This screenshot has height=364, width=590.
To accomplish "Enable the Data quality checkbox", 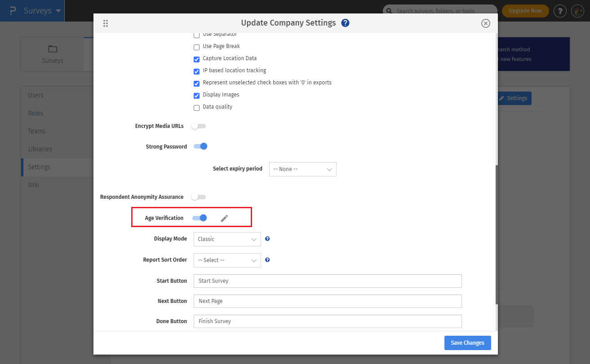I will [196, 108].
